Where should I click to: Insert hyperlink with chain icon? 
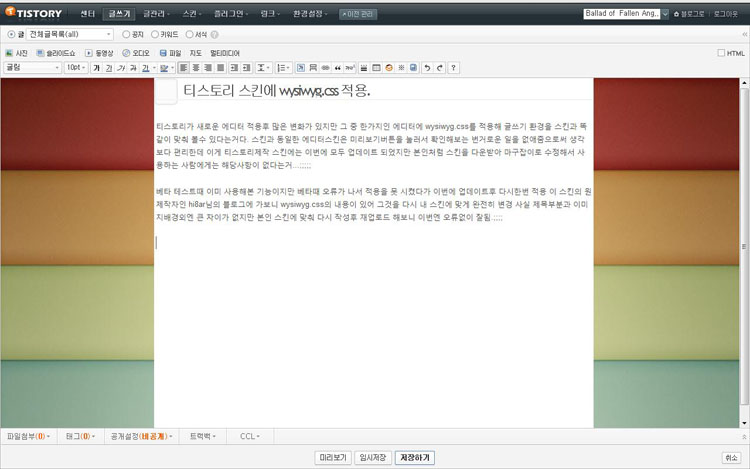click(325, 68)
